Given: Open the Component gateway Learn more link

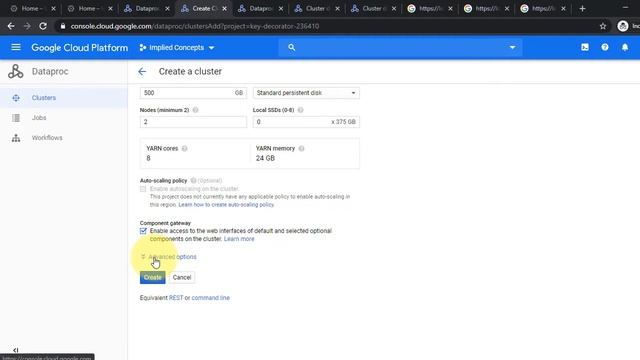Looking at the screenshot, I should point(239,239).
